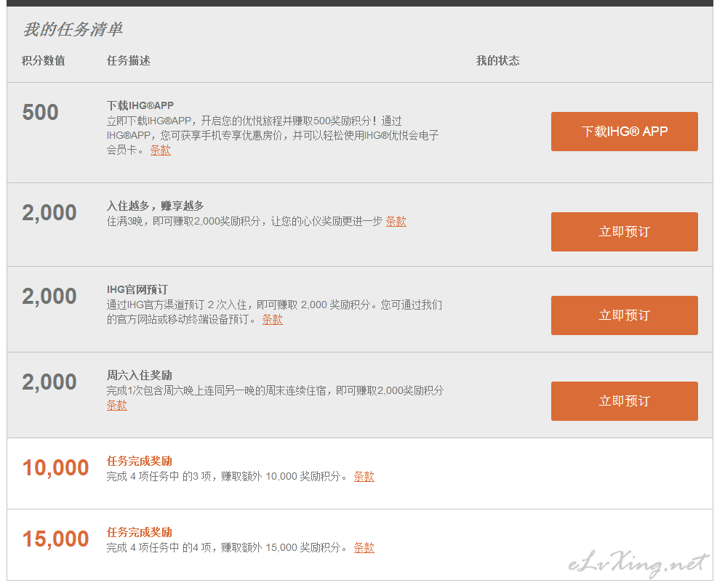Click 立即预订 for IHG官网预订 task
Screen dimensions: 717x588
[x=624, y=315]
